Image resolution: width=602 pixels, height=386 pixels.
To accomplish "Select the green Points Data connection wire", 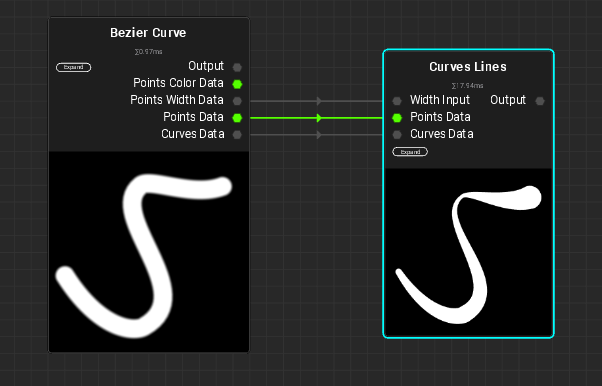I will tap(317, 118).
